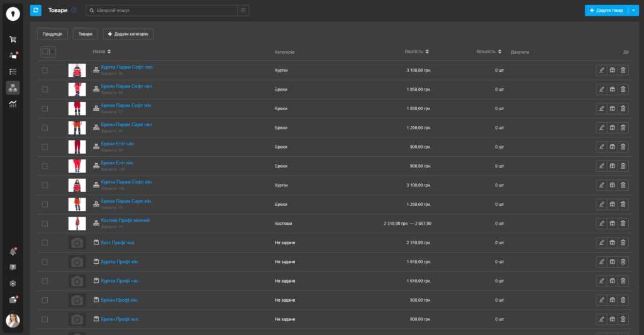Open the settings gear in sidebar
Screen dimensions: 644x335
[13, 283]
